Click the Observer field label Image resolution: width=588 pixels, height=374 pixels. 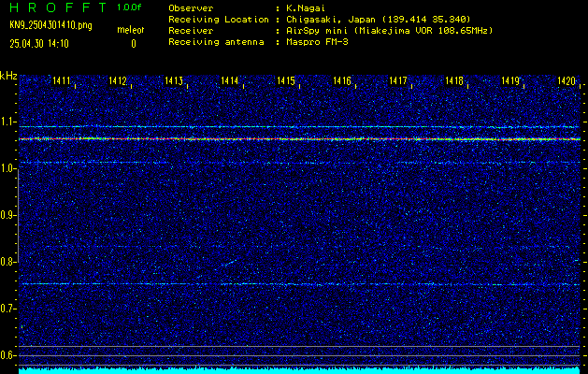[191, 8]
